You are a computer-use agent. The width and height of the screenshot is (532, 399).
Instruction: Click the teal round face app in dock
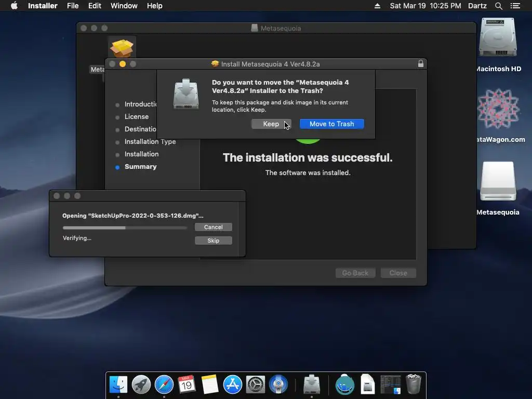click(x=345, y=384)
